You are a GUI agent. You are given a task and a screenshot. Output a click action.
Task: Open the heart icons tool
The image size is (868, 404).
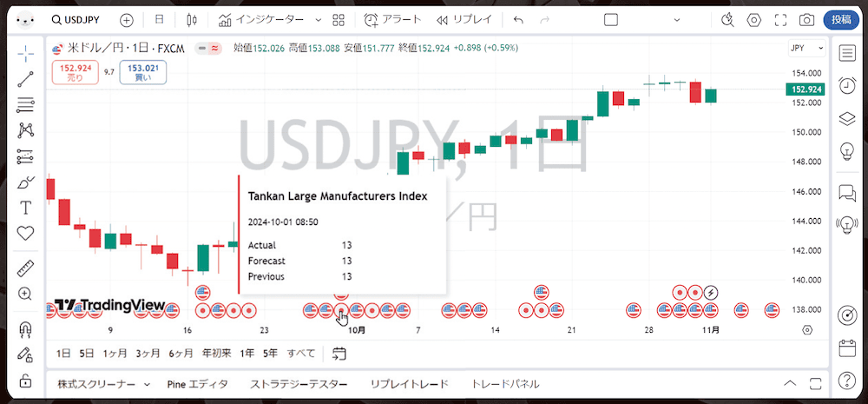coord(25,234)
